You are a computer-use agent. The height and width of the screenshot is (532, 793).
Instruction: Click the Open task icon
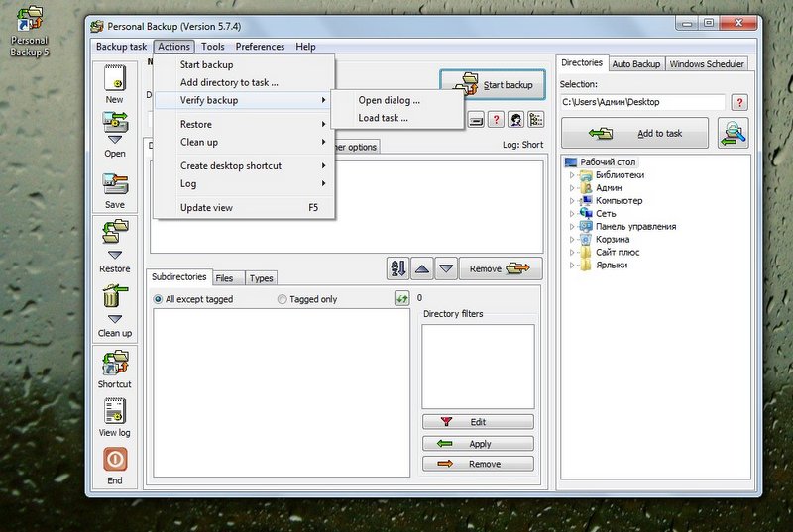point(115,122)
